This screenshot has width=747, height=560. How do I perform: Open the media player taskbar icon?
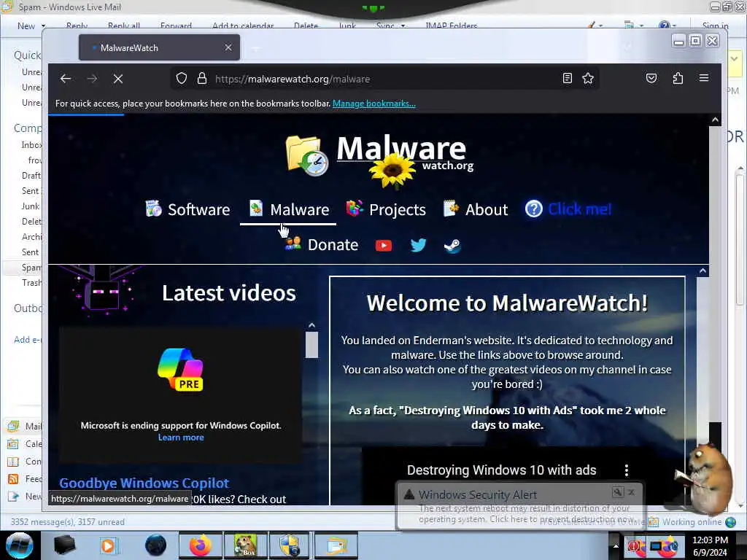[108, 545]
